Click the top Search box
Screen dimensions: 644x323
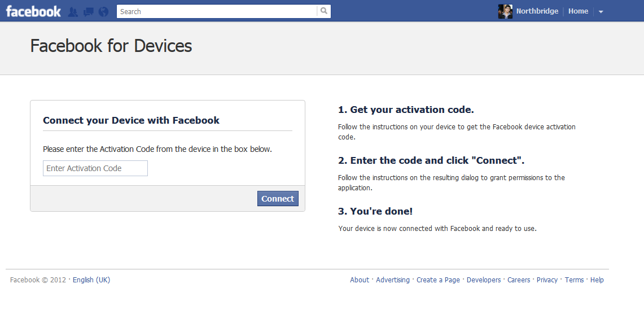[x=217, y=11]
